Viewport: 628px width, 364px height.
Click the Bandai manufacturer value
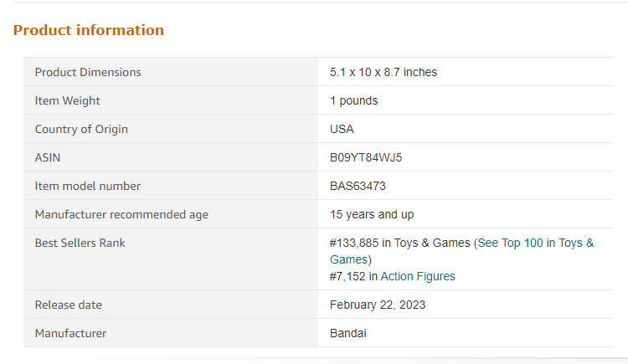tap(347, 333)
